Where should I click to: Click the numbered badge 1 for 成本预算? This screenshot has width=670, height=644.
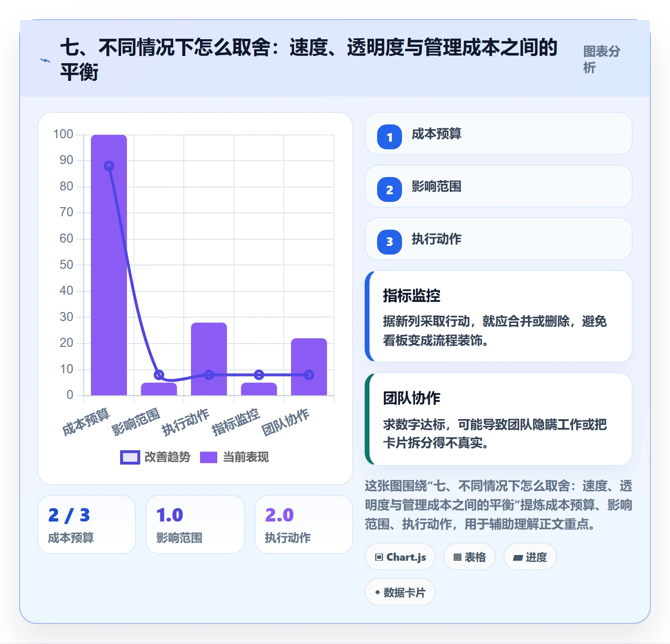(390, 137)
